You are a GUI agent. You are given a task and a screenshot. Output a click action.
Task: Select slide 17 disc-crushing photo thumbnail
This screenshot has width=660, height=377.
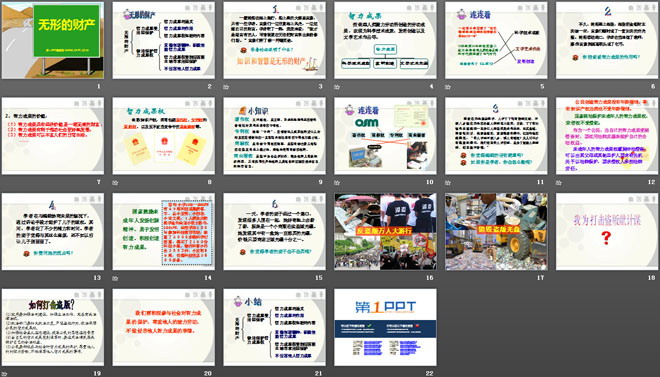[496, 231]
